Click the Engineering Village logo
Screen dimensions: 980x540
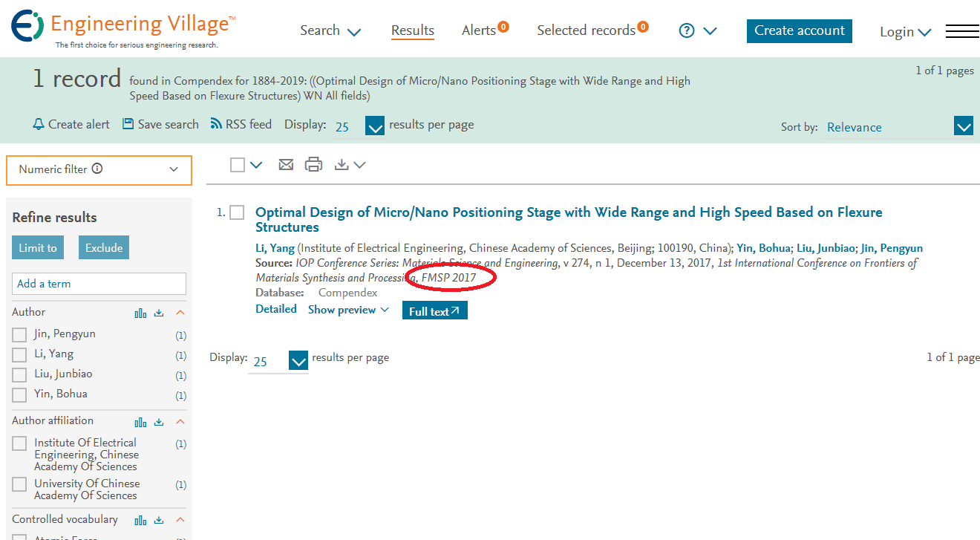[x=123, y=29]
